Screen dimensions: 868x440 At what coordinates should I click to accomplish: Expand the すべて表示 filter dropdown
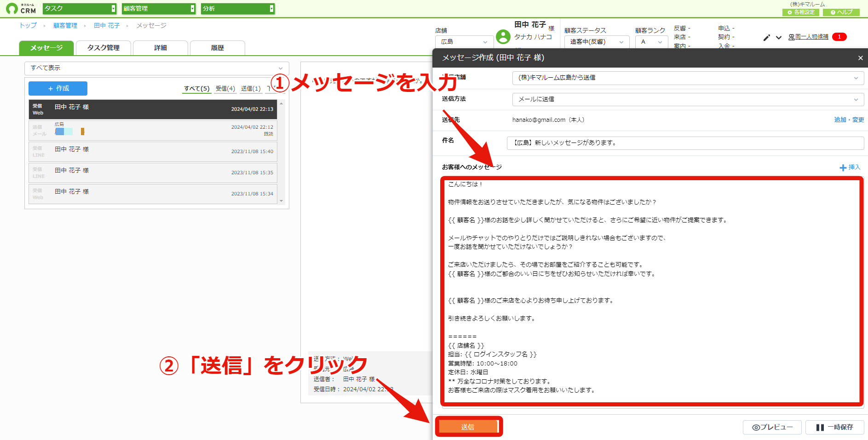tap(157, 68)
